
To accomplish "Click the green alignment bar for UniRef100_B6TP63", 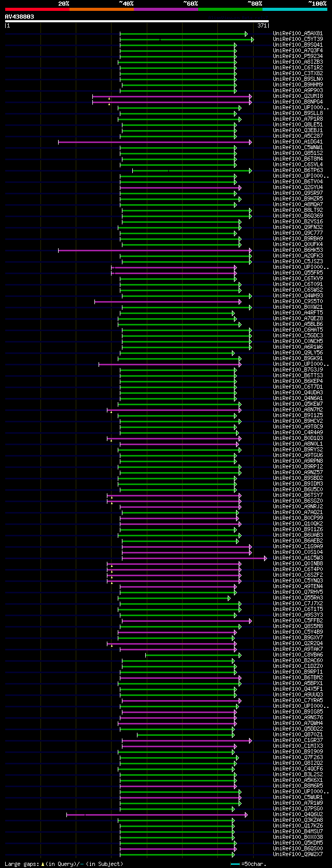I will pos(192,170).
